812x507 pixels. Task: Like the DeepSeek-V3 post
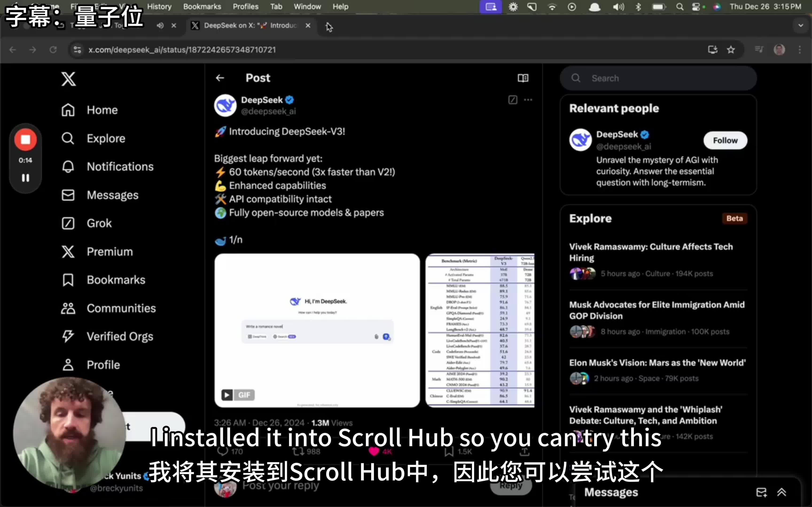tap(373, 451)
